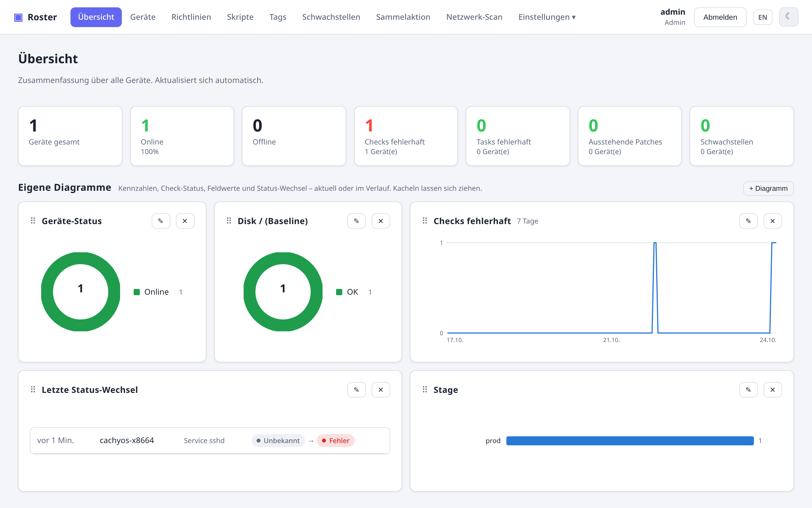
Task: Open the Schwachstellen stat card
Action: (742, 136)
